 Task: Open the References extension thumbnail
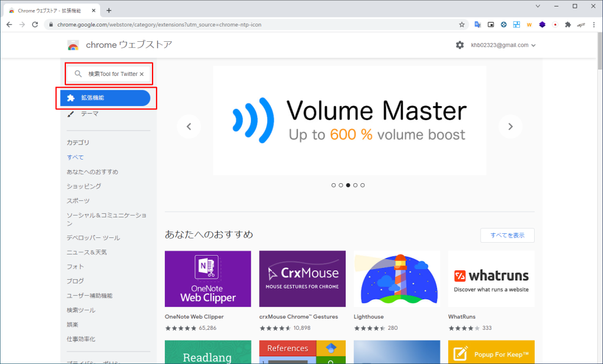302,352
